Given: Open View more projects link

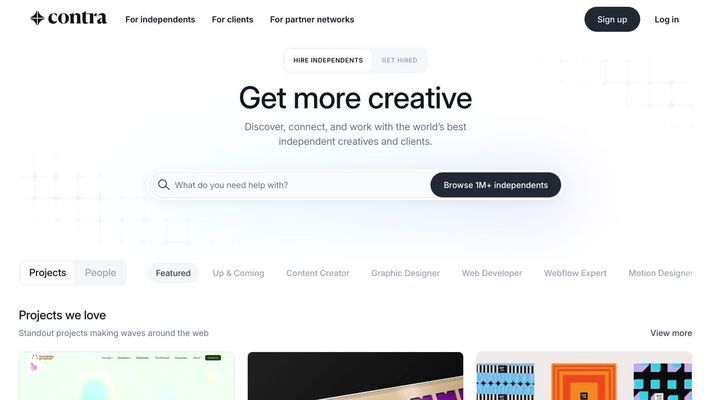Looking at the screenshot, I should coord(671,333).
